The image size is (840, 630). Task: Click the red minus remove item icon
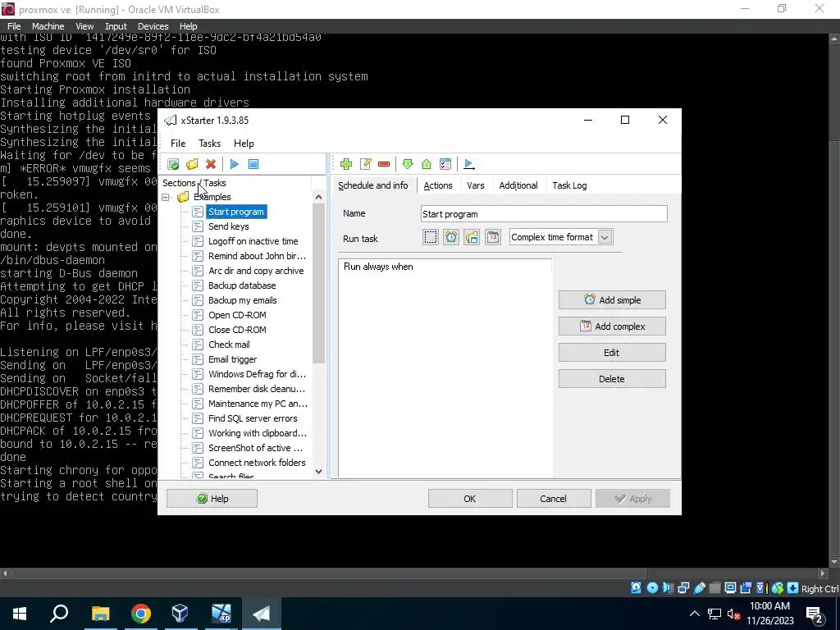coord(384,164)
